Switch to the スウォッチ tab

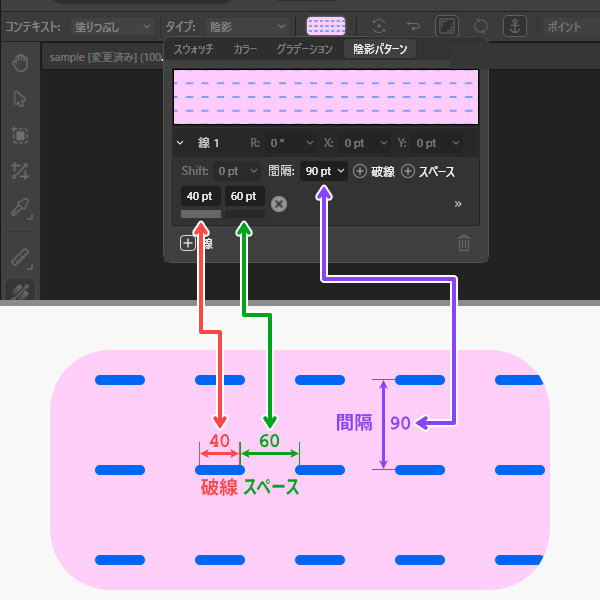coord(193,48)
